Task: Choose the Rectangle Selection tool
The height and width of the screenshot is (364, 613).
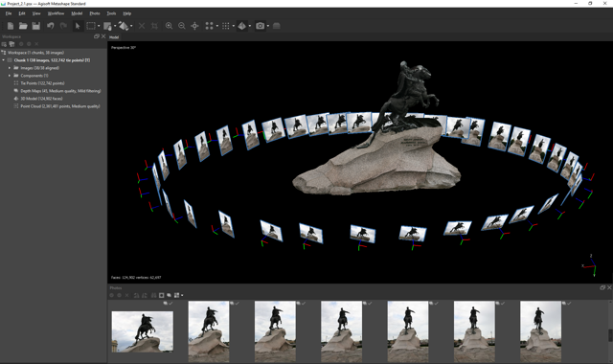Action: point(91,26)
